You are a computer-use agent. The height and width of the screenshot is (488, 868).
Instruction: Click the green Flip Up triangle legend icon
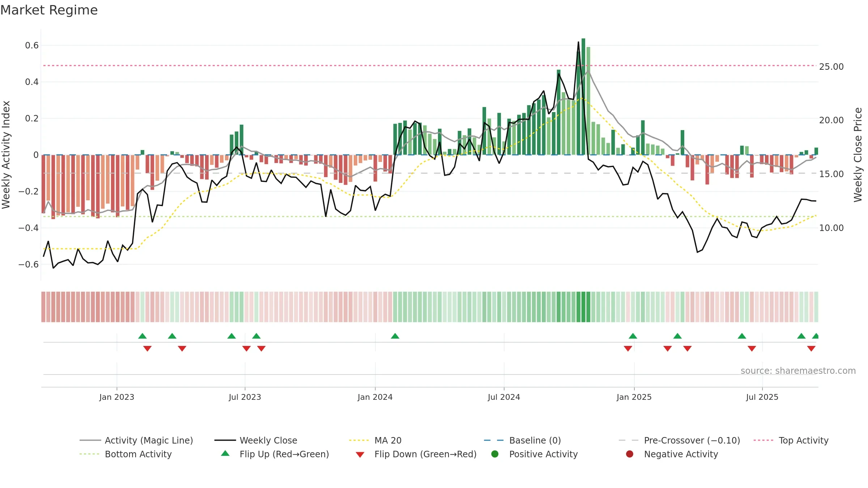coord(225,453)
